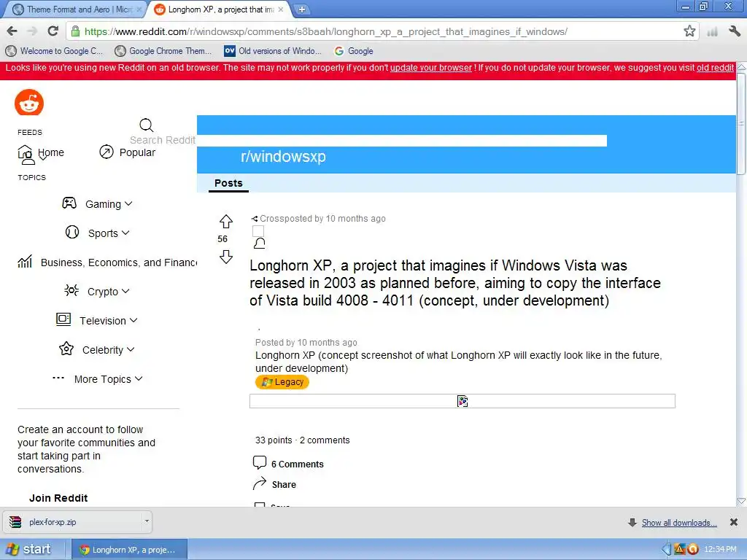This screenshot has height=560, width=747.
Task: Open the Google bookmark
Action: [x=354, y=51]
